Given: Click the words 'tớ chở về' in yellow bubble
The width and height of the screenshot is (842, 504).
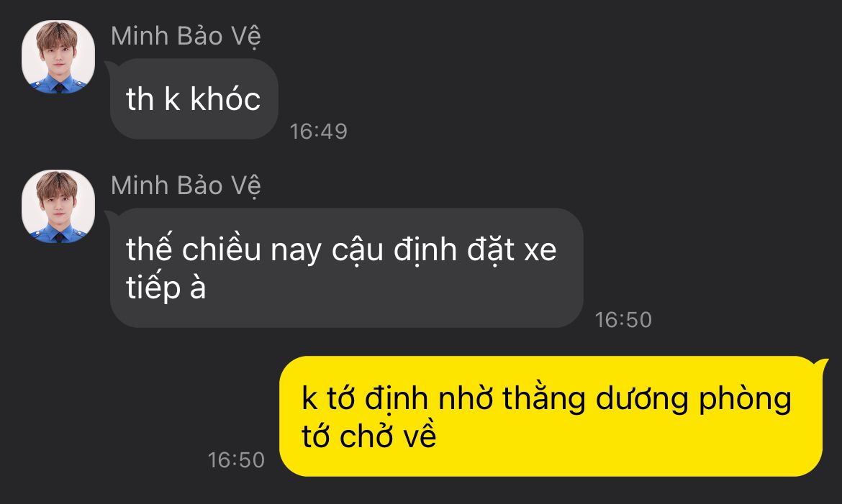Looking at the screenshot, I should tap(369, 435).
